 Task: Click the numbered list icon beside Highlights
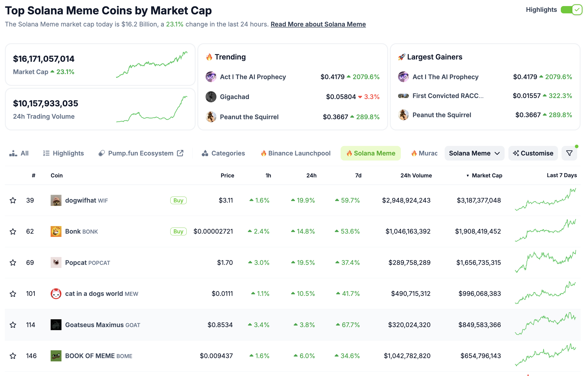tap(46, 153)
